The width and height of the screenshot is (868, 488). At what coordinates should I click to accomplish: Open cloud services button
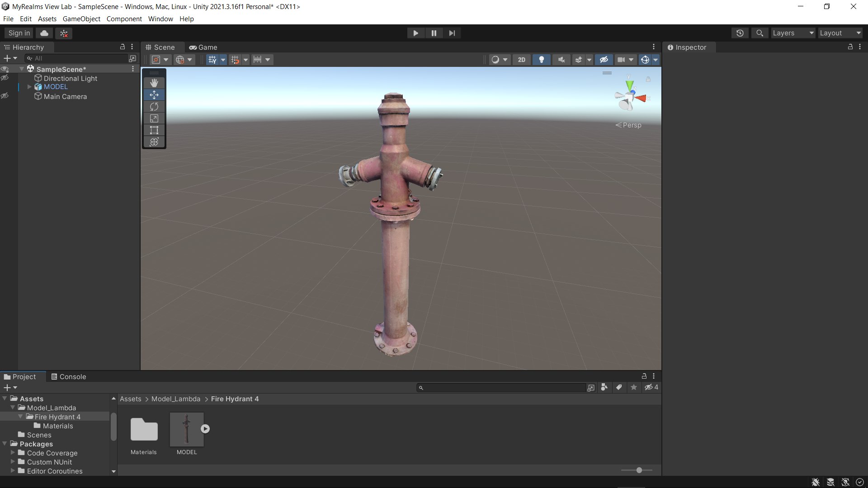(44, 33)
